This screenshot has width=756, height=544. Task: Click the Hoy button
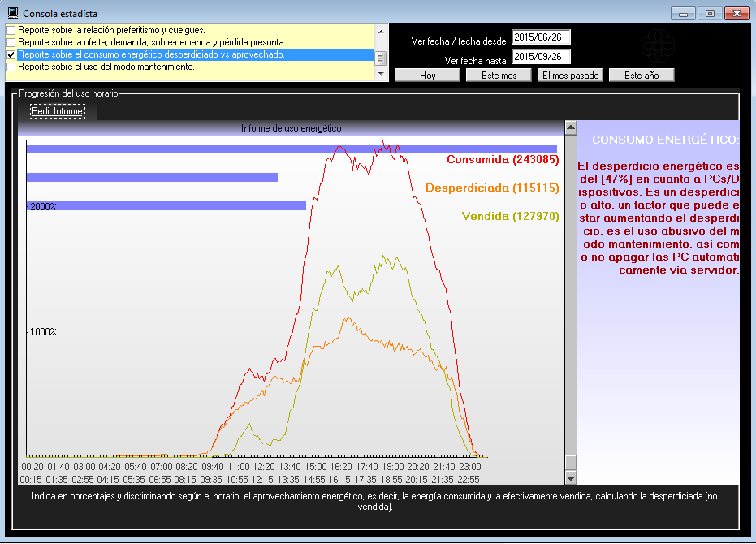427,76
